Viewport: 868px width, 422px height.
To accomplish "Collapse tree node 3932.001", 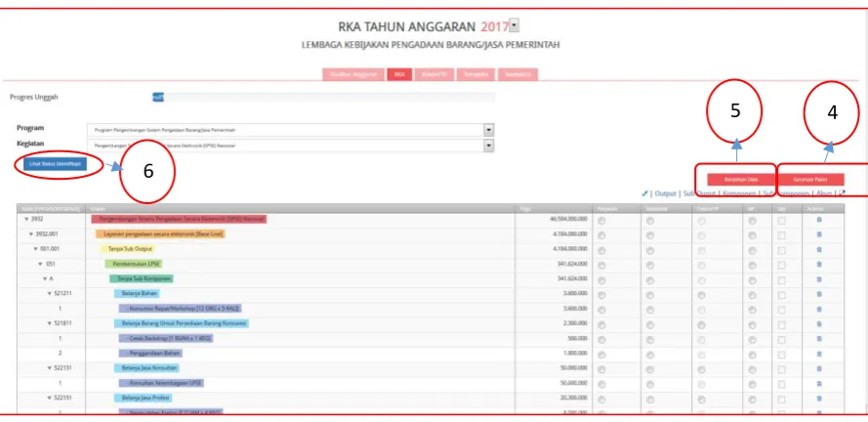I will pos(31,234).
